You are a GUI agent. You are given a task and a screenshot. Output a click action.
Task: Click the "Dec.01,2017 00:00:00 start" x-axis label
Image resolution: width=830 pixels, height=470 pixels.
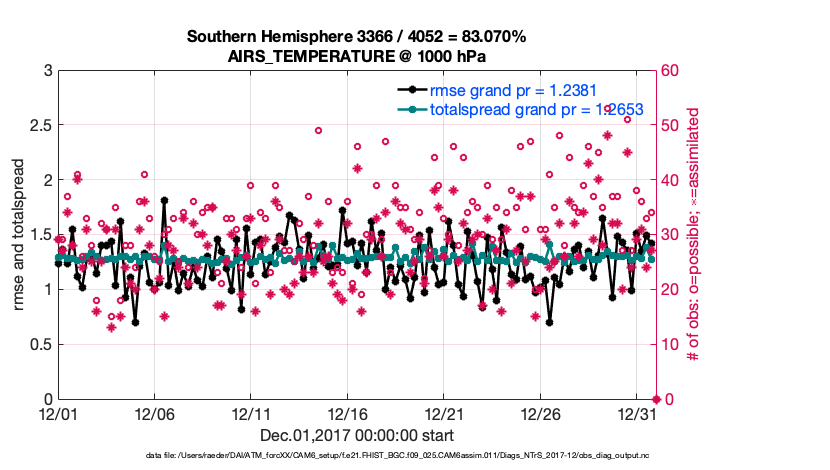pyautogui.click(x=356, y=435)
